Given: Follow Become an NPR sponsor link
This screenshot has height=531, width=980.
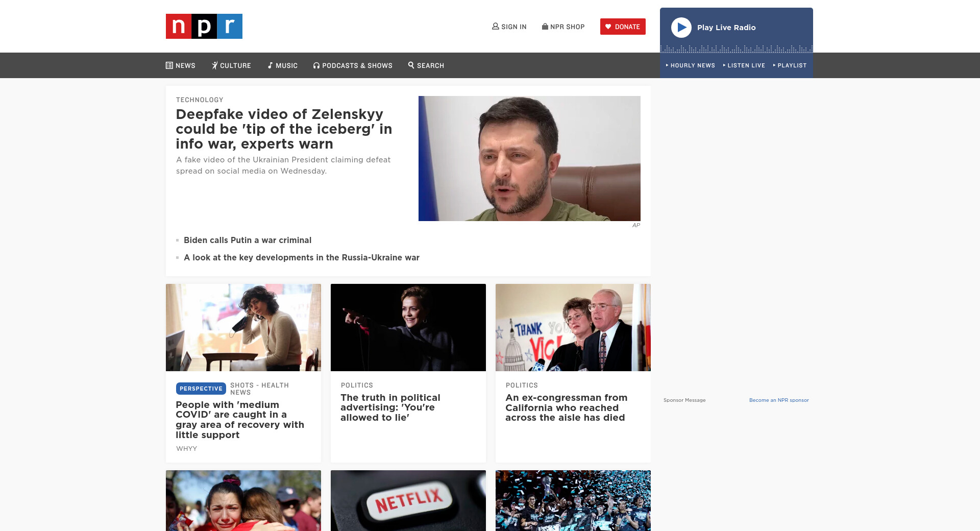Looking at the screenshot, I should 779,400.
